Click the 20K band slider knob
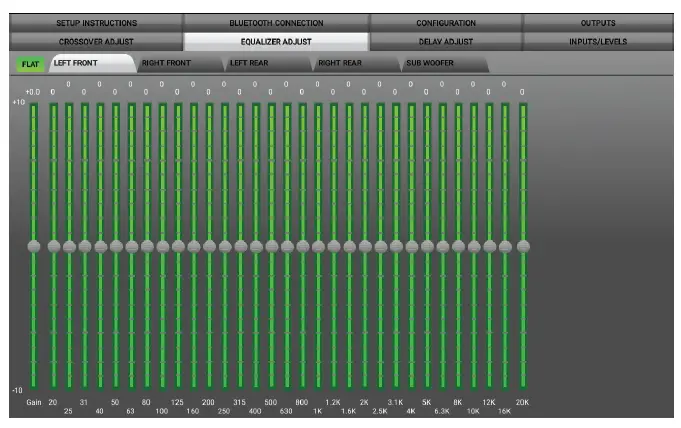The height and width of the screenshot is (428, 681). 523,246
